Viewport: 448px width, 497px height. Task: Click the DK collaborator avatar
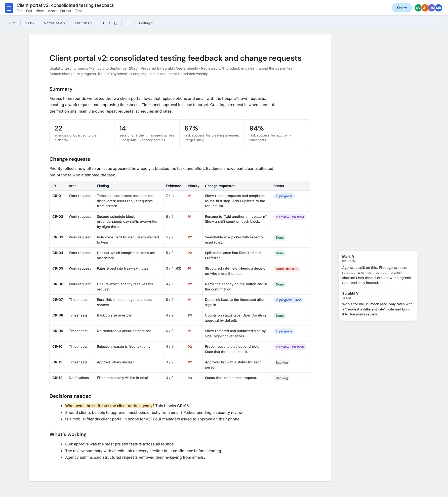click(x=432, y=8)
